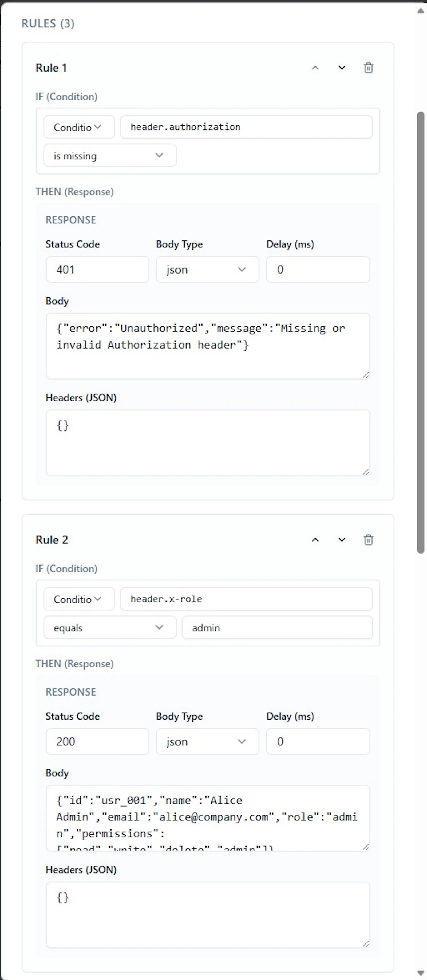Click the 'Rule 1' title
Image resolution: width=427 pixels, height=980 pixels.
52,68
